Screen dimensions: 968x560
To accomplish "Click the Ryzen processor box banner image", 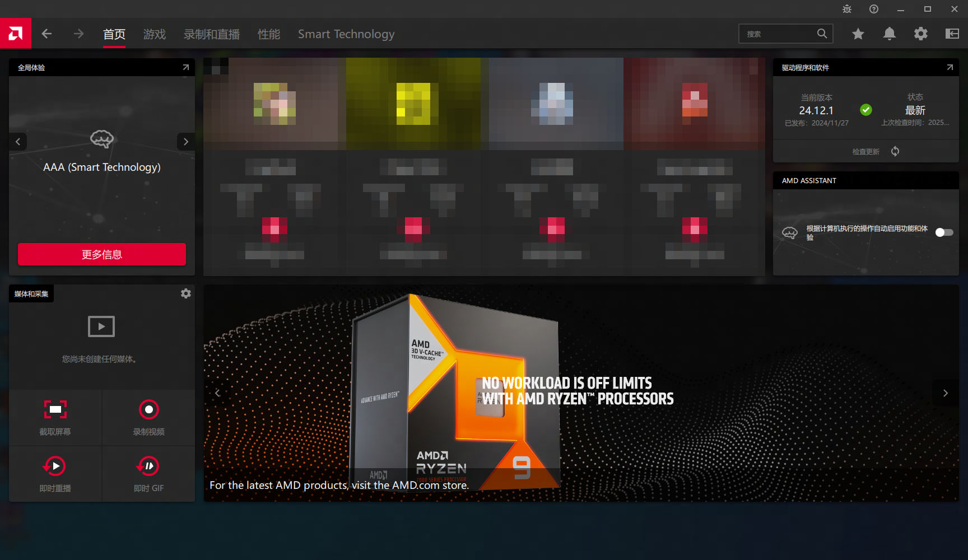I will [455, 392].
